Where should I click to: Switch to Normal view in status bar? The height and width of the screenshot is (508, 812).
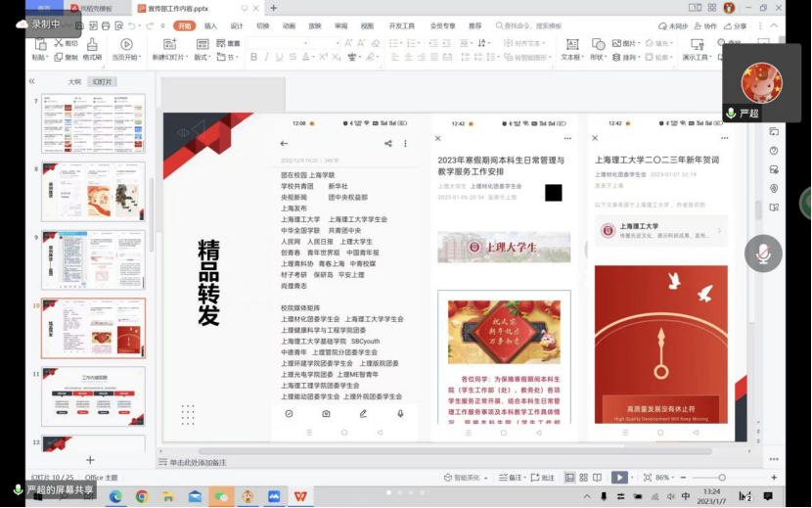[x=569, y=478]
